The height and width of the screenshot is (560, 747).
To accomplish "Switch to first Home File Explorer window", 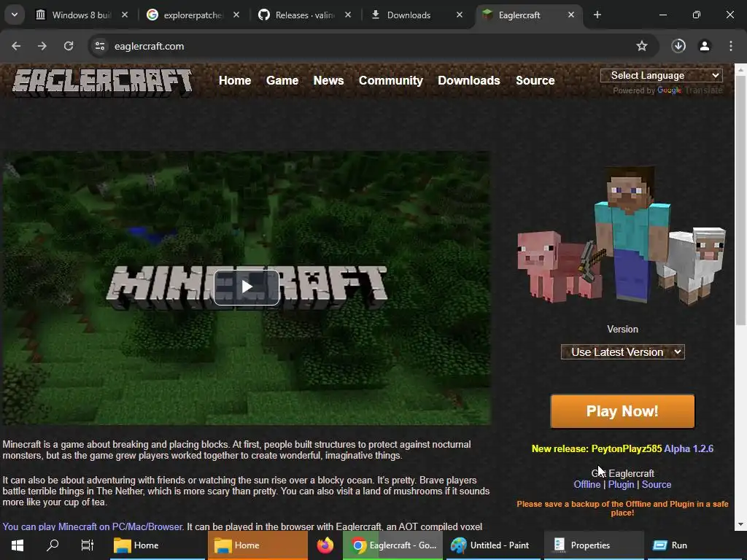I will click(x=157, y=545).
